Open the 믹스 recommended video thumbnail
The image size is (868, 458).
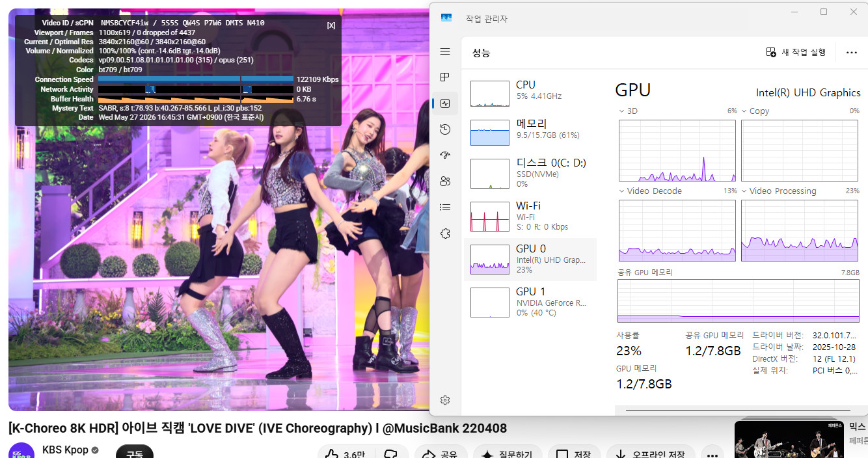click(x=788, y=439)
